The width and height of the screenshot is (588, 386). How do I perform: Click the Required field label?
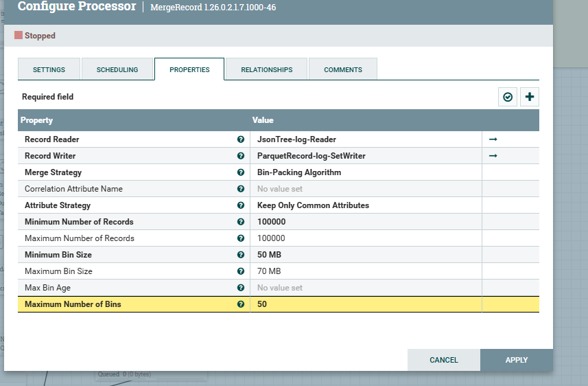point(47,97)
